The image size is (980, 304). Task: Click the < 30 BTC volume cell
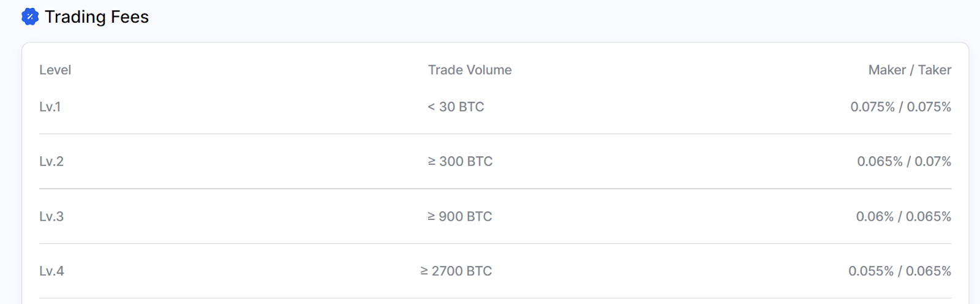point(456,107)
